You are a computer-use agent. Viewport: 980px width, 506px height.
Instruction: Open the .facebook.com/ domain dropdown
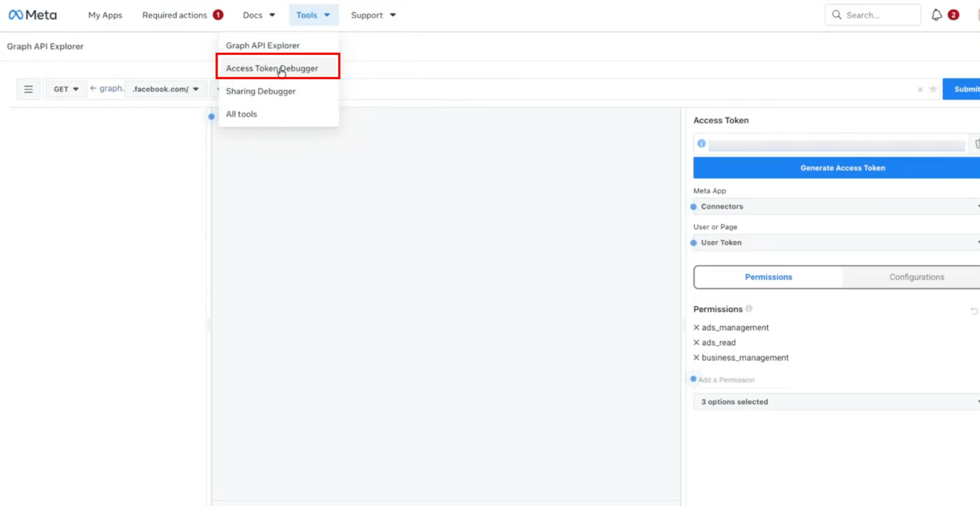click(166, 89)
